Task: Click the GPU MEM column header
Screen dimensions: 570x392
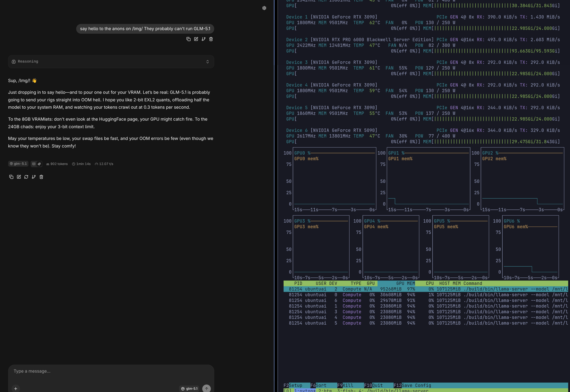Action: pos(405,283)
